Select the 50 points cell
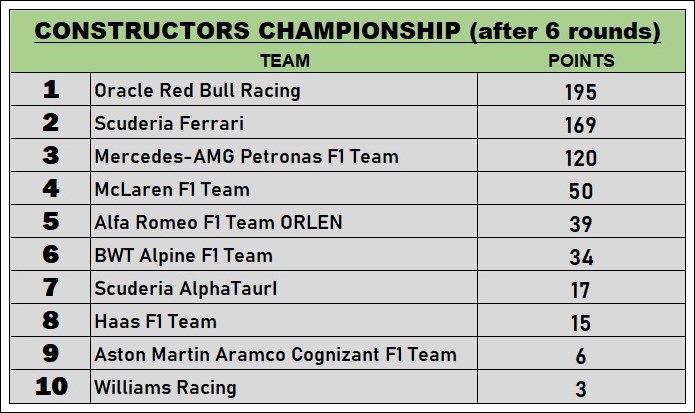The image size is (695, 413). click(x=582, y=189)
